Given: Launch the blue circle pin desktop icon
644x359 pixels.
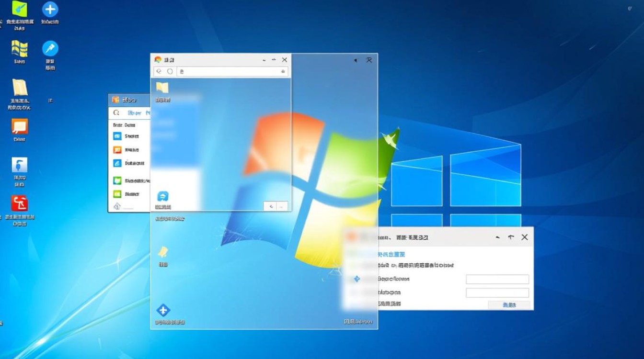Looking at the screenshot, I should 50,48.
